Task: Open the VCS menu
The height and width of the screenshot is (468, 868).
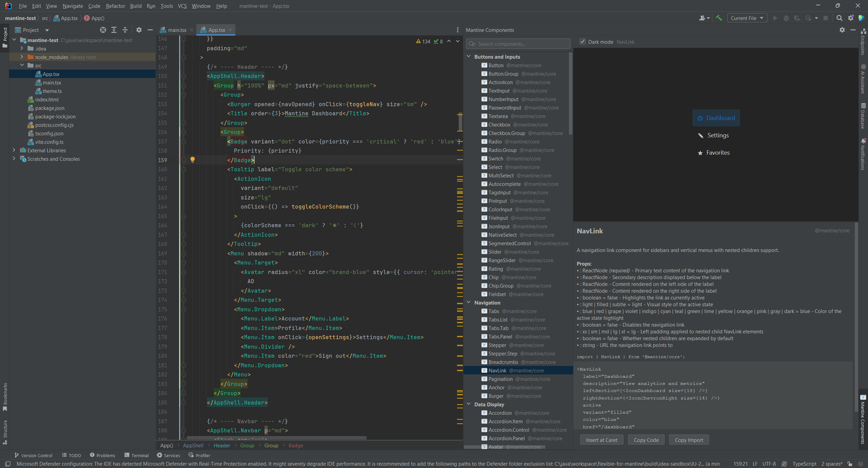Action: pyautogui.click(x=182, y=6)
